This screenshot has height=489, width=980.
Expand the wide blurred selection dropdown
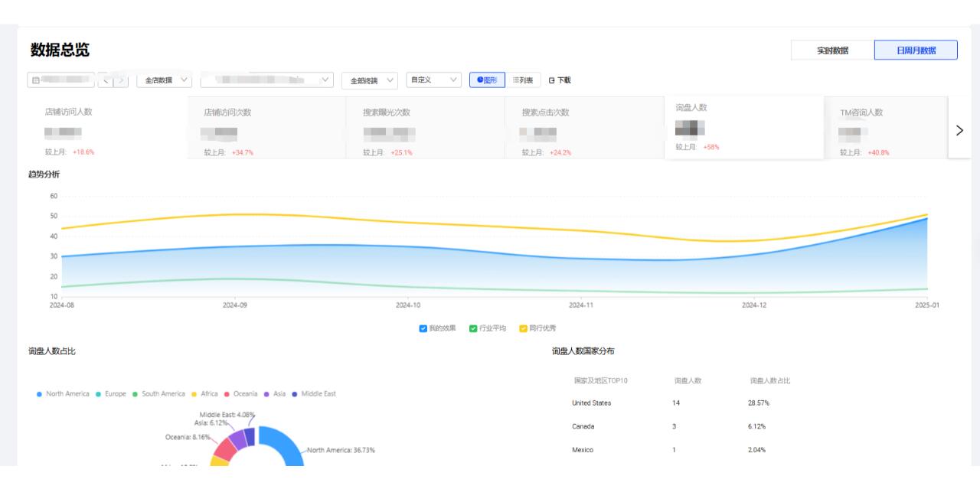coord(267,80)
